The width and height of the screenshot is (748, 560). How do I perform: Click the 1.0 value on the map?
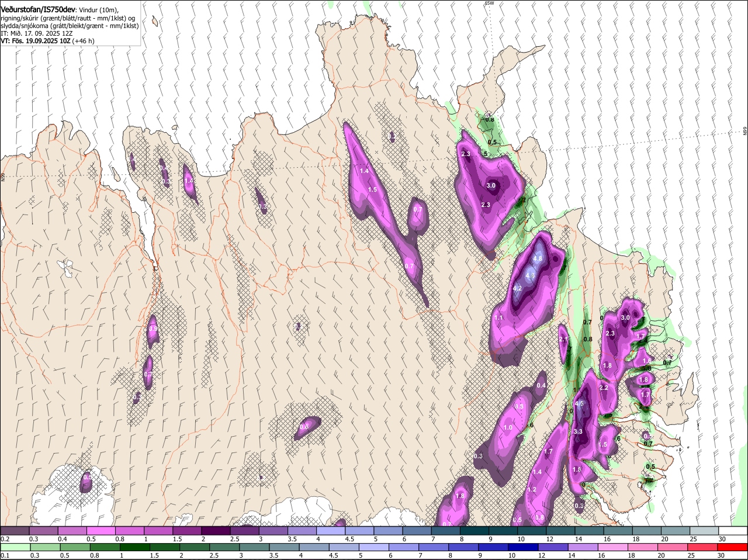coord(508,428)
